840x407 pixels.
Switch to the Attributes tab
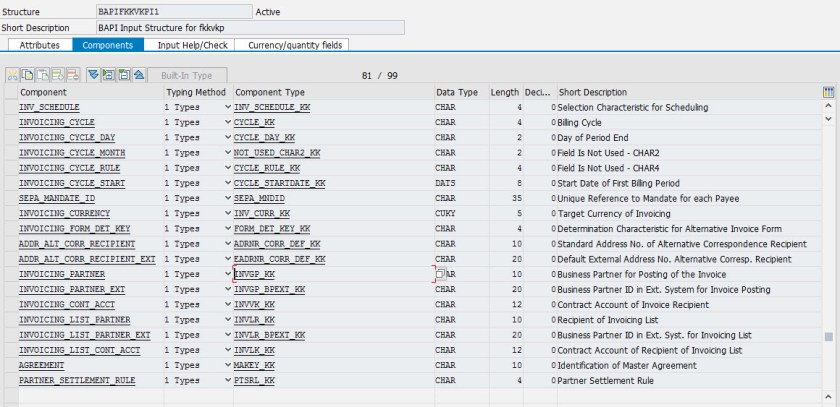point(39,45)
